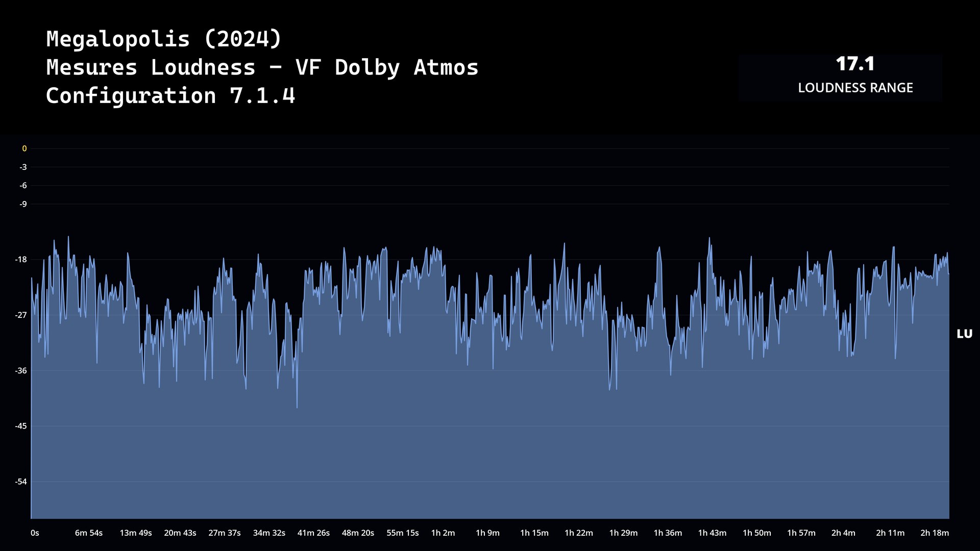Click the -3 y-axis label
The image size is (980, 551).
coord(23,167)
